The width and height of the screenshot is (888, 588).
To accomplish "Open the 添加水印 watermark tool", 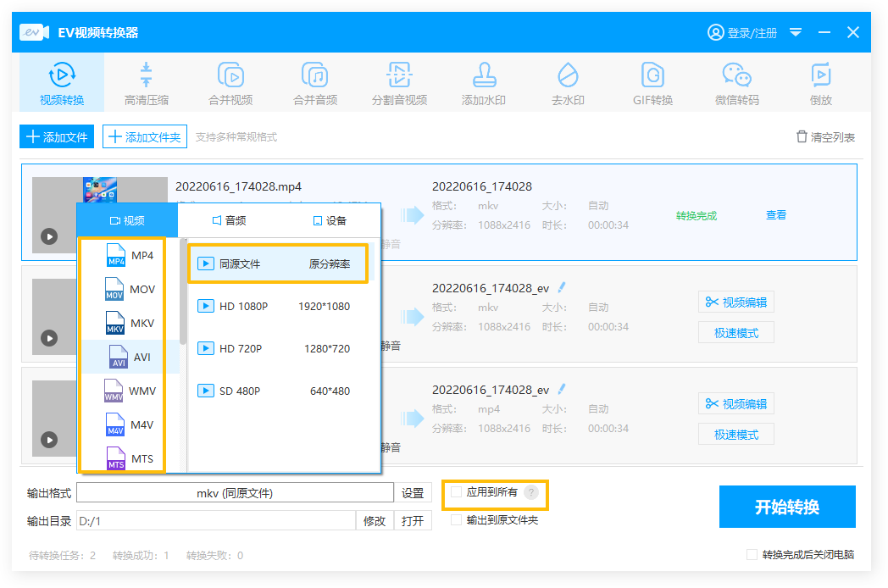I will (x=483, y=84).
